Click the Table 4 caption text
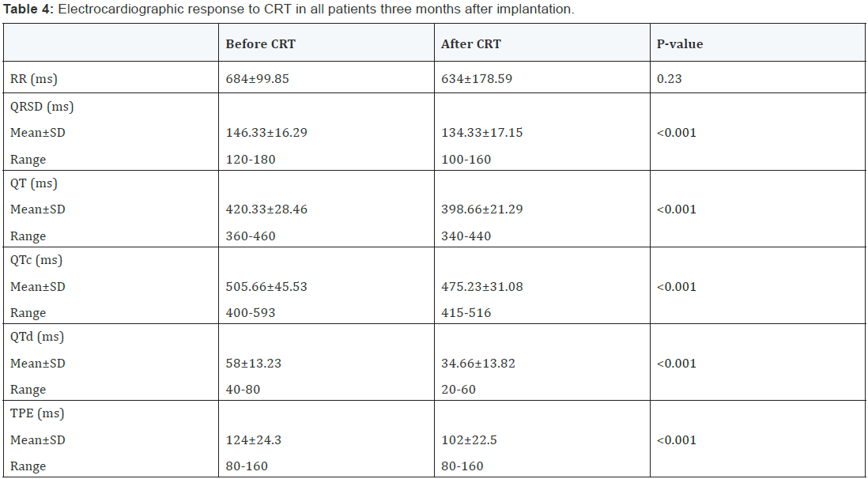The image size is (868, 479). pos(289,10)
